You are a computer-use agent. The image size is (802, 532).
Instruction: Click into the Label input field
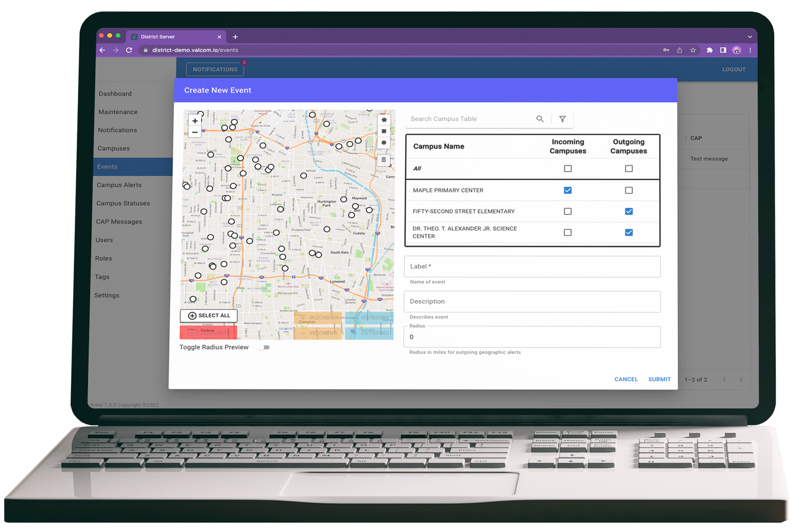coord(532,267)
